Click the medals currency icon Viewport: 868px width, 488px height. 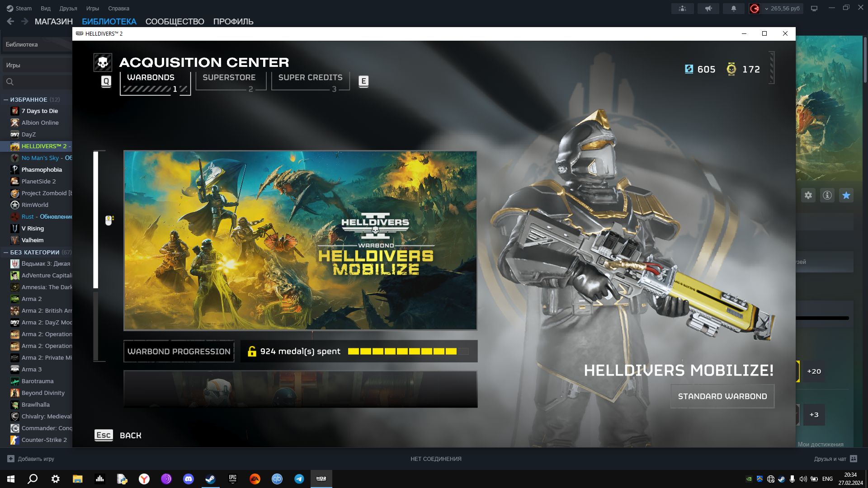click(x=731, y=69)
